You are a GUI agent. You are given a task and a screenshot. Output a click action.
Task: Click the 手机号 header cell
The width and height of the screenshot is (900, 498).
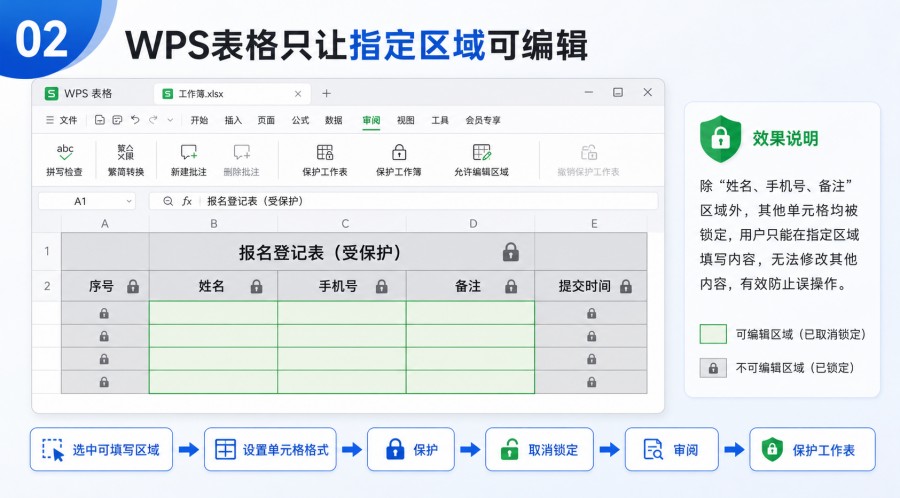click(x=342, y=286)
